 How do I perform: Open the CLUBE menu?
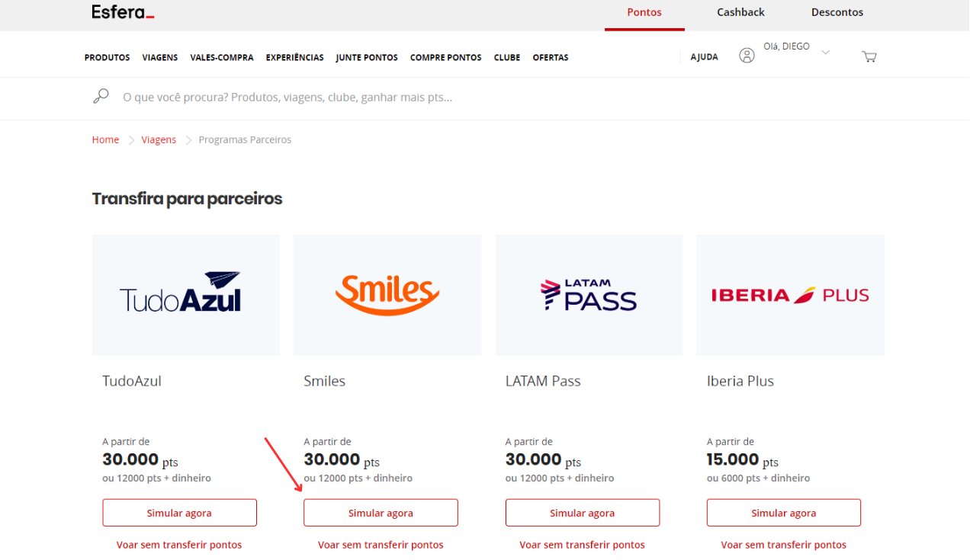click(507, 57)
